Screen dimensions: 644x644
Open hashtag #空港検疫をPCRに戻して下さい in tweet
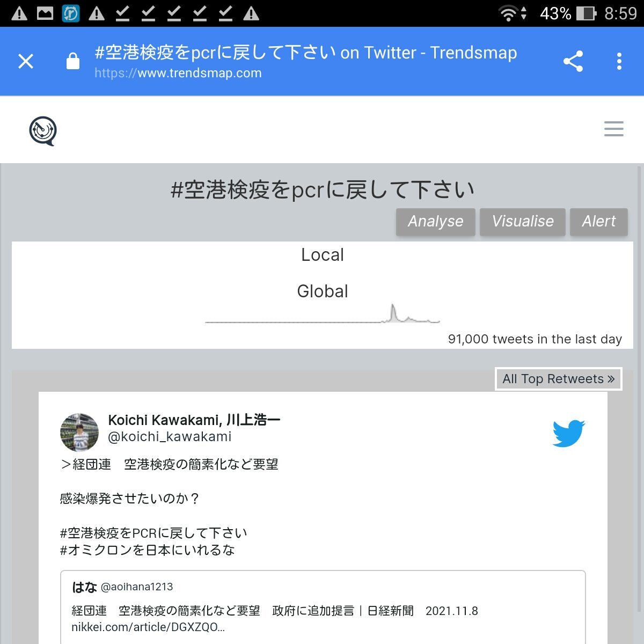[x=153, y=533]
